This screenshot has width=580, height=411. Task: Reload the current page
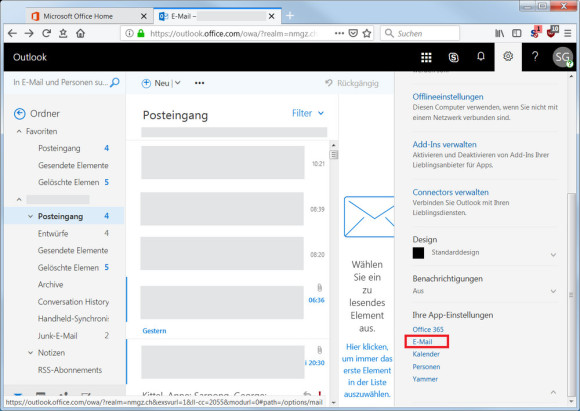coord(46,33)
